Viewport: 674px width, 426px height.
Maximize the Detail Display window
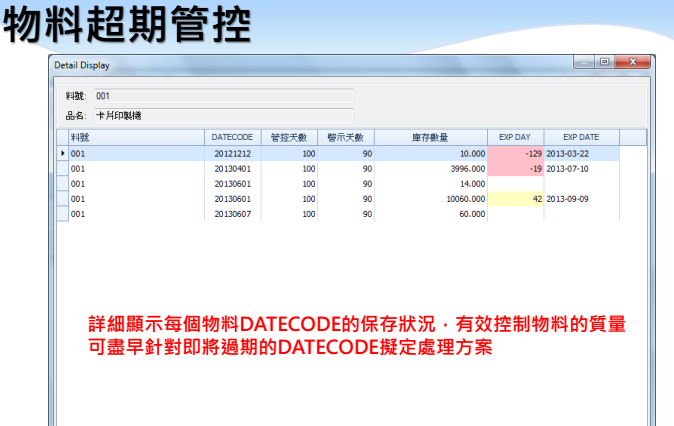[604, 63]
